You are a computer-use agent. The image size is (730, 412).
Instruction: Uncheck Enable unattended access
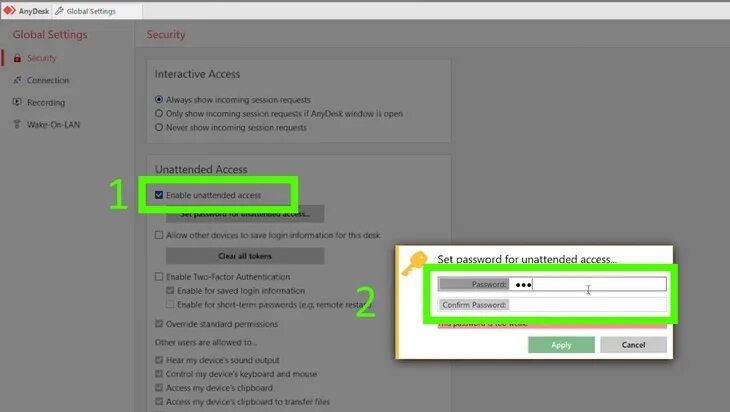click(x=159, y=195)
